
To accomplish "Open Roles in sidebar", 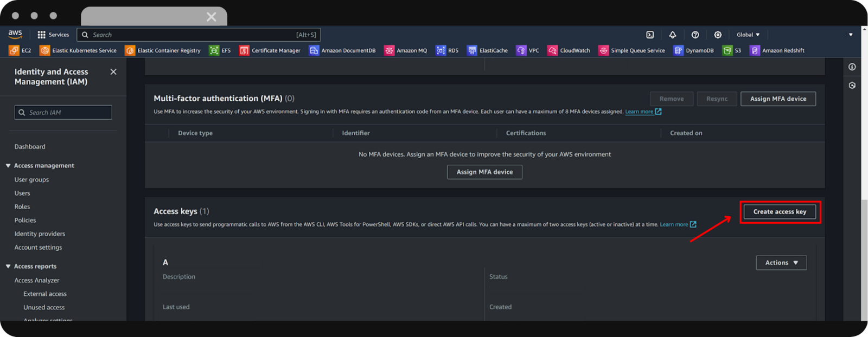I will click(22, 207).
